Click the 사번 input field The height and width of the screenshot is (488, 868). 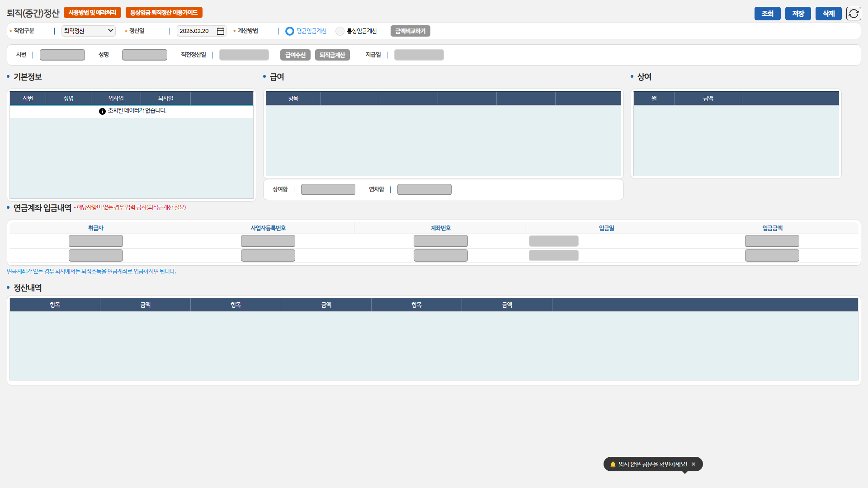point(62,55)
